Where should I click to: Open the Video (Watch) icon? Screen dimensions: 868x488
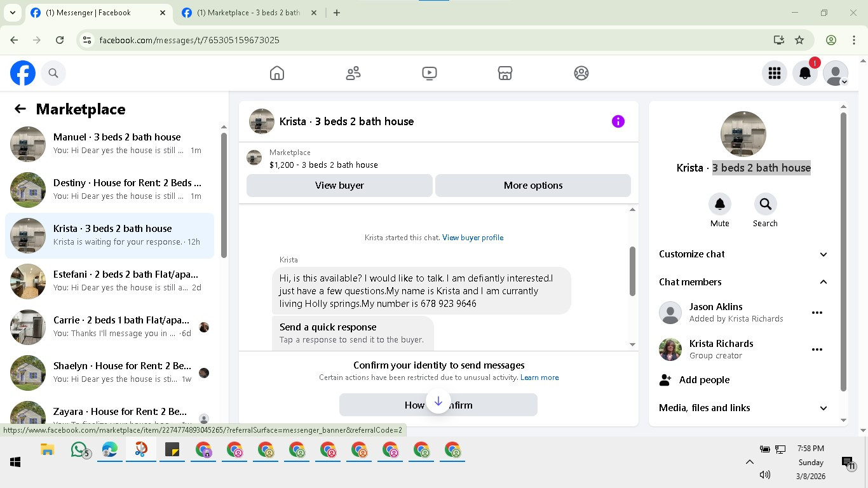click(x=429, y=73)
